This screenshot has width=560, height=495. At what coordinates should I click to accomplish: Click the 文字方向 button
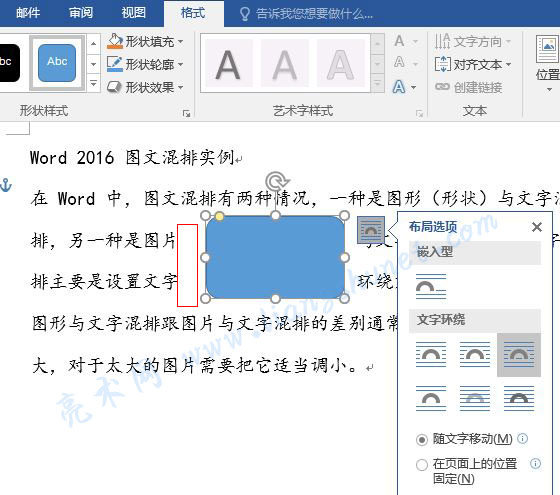tap(472, 41)
